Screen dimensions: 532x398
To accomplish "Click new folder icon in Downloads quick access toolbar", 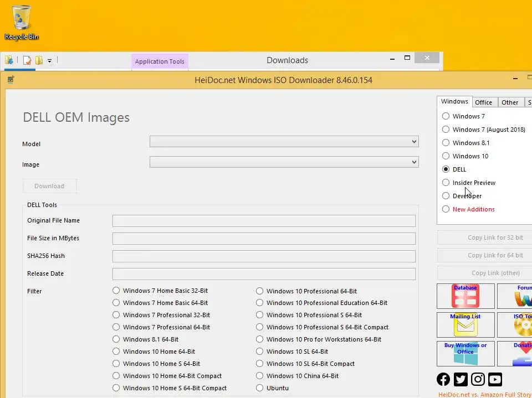I will tap(39, 60).
